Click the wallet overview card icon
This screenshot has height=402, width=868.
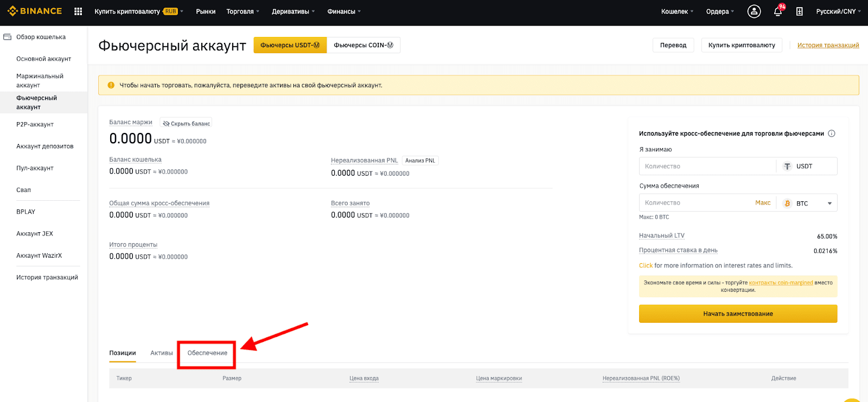[8, 37]
